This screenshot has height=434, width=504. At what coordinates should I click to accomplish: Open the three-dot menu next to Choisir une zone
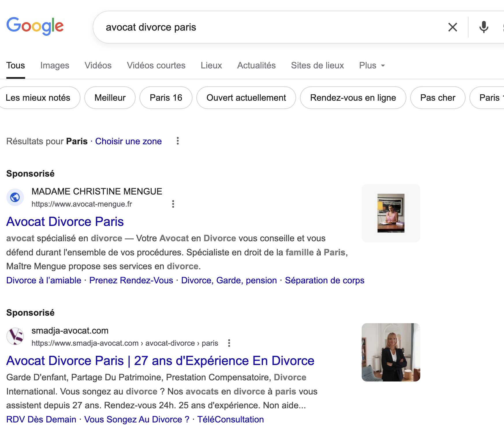tap(178, 141)
